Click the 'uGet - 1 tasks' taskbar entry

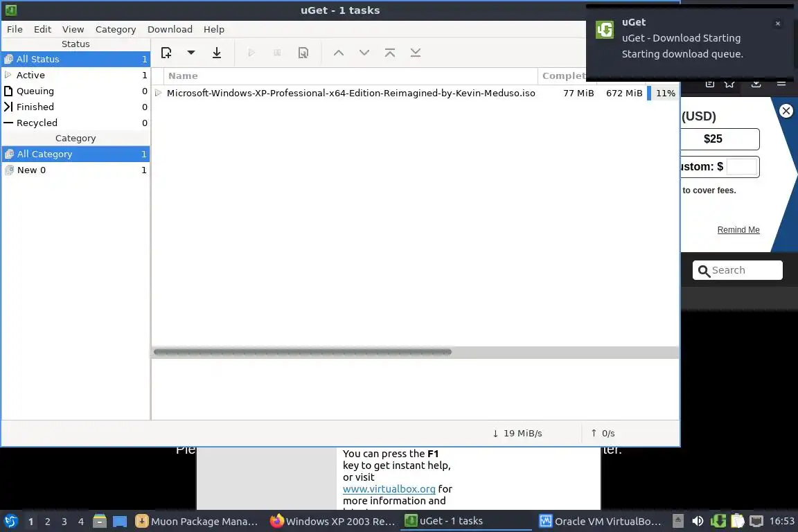(x=466, y=522)
